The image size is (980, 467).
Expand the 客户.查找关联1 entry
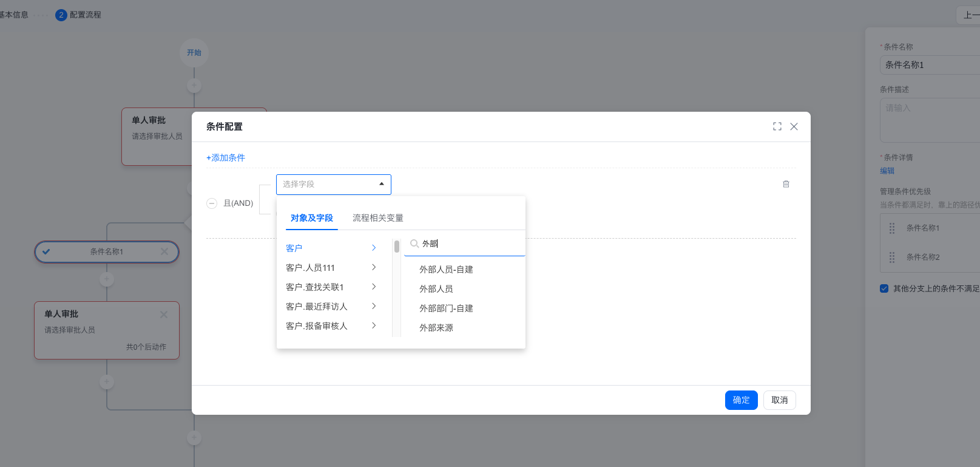click(331, 287)
